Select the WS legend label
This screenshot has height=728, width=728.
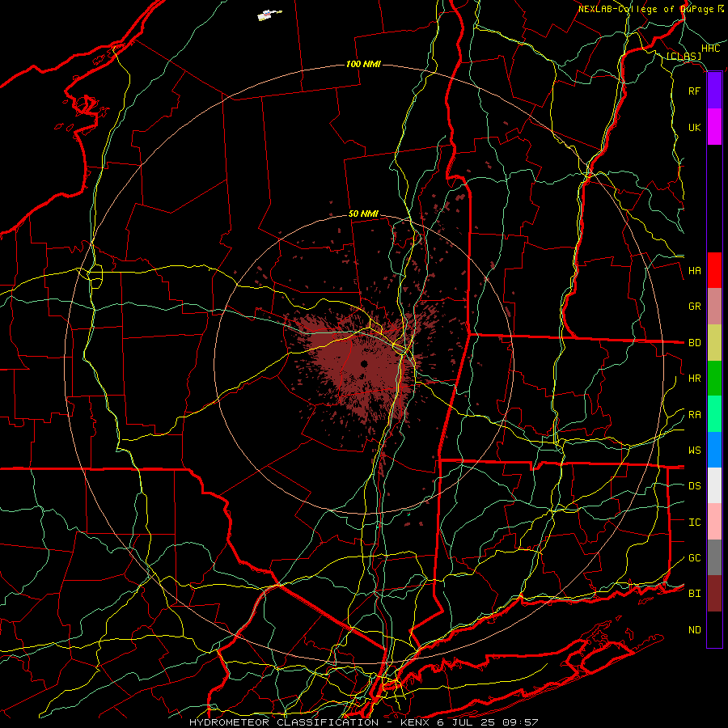click(695, 451)
